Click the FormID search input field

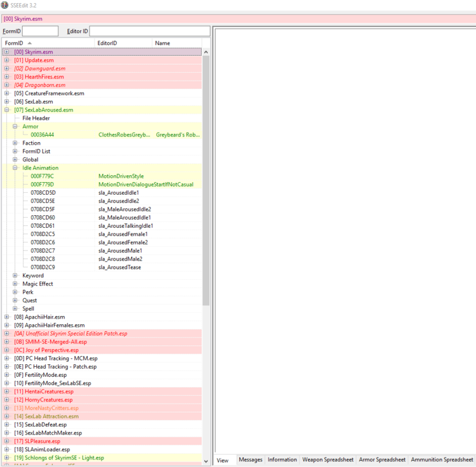(x=41, y=31)
